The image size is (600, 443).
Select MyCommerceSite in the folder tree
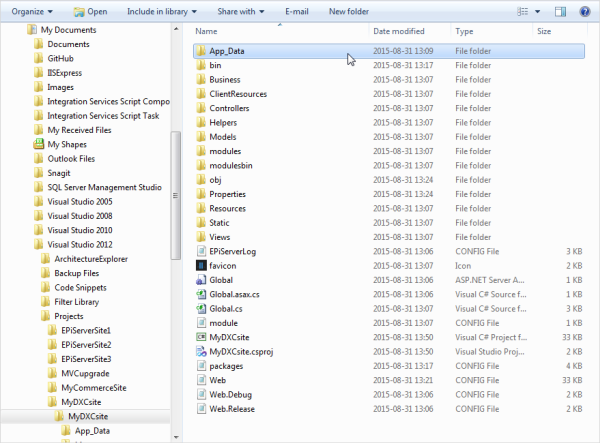(x=93, y=387)
